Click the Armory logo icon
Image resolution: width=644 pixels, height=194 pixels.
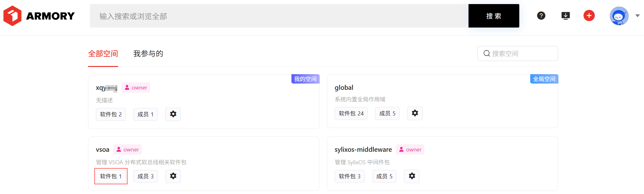pos(13,16)
